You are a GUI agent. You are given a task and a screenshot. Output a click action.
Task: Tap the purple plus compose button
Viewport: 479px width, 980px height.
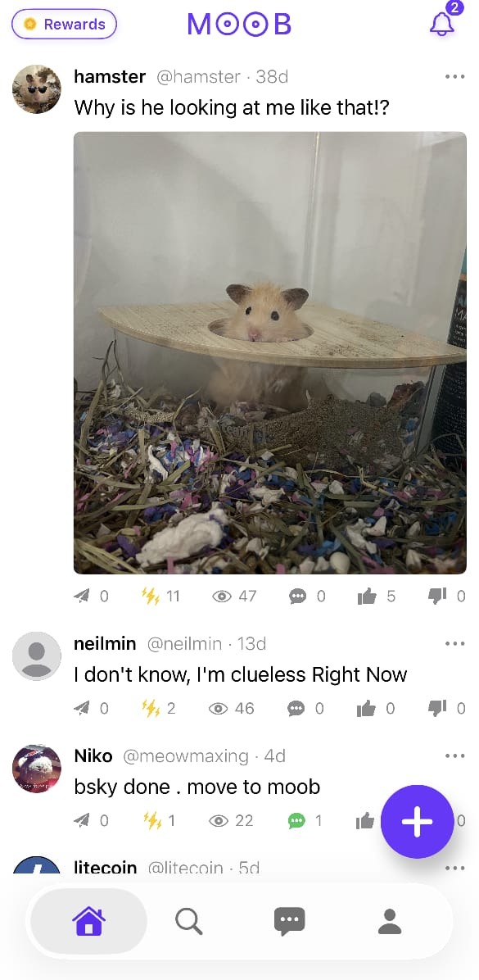tap(417, 822)
